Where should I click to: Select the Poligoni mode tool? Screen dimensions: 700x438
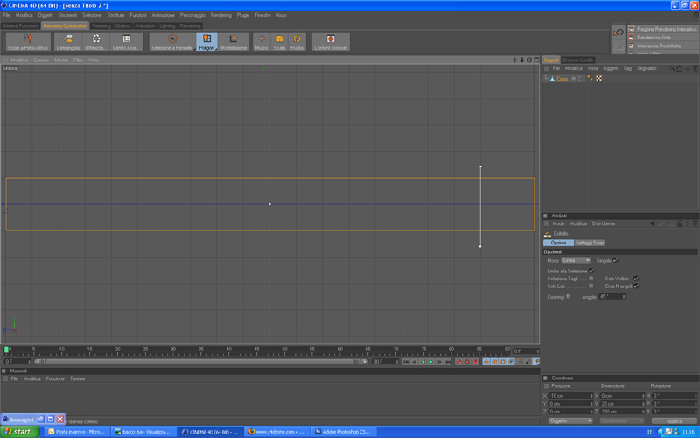click(206, 42)
